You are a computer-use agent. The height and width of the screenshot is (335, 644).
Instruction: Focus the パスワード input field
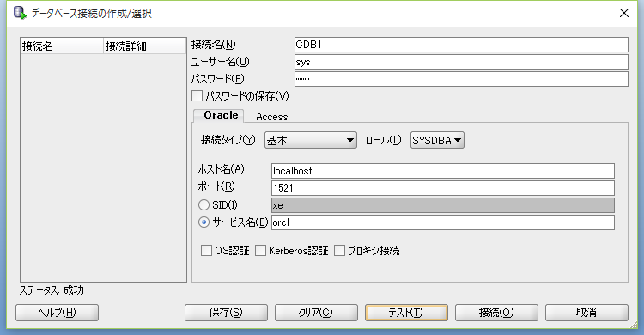[x=461, y=79]
